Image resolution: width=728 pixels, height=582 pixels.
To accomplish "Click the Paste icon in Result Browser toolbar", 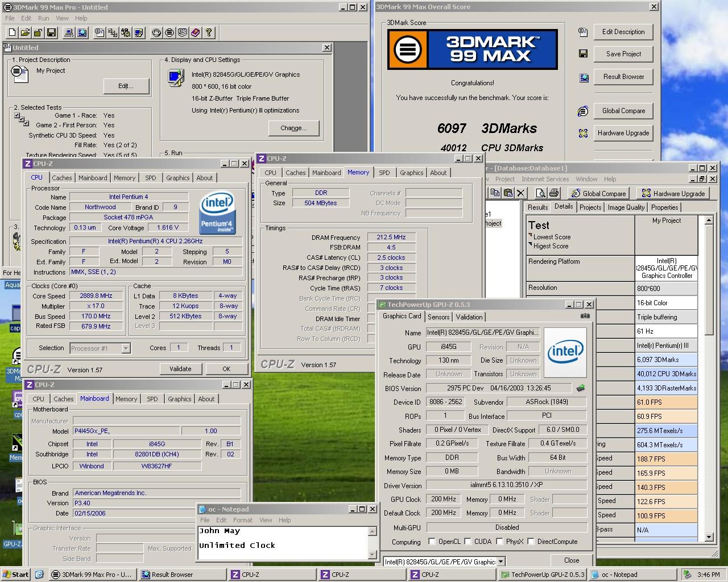I will point(508,193).
